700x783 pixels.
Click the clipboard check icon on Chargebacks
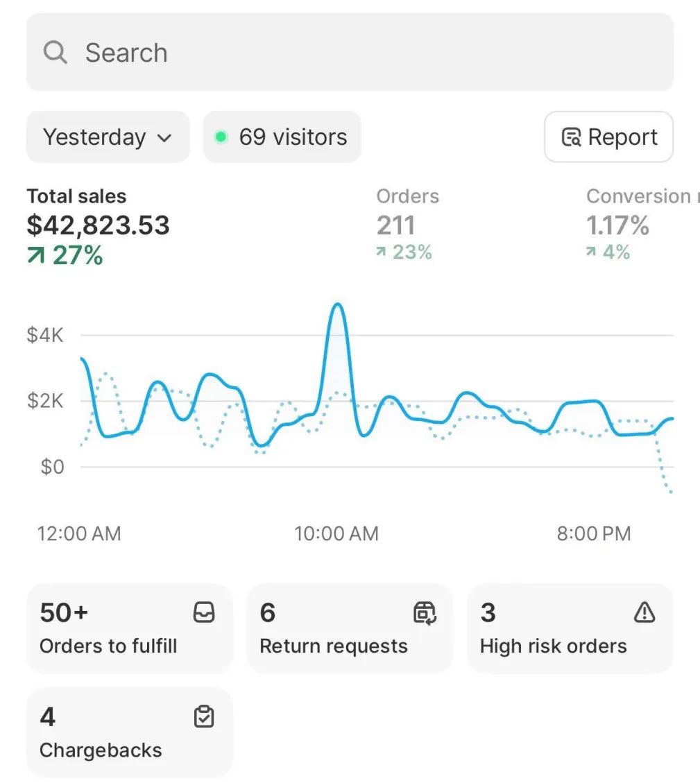(x=204, y=716)
